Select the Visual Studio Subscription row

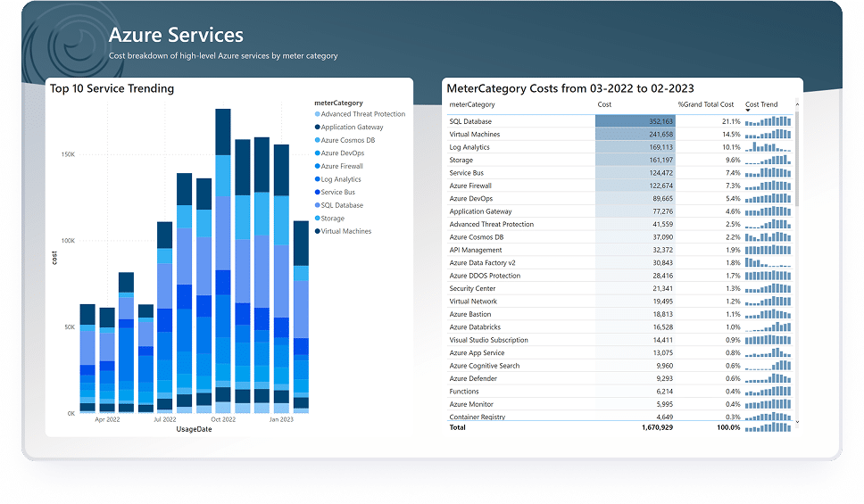620,340
